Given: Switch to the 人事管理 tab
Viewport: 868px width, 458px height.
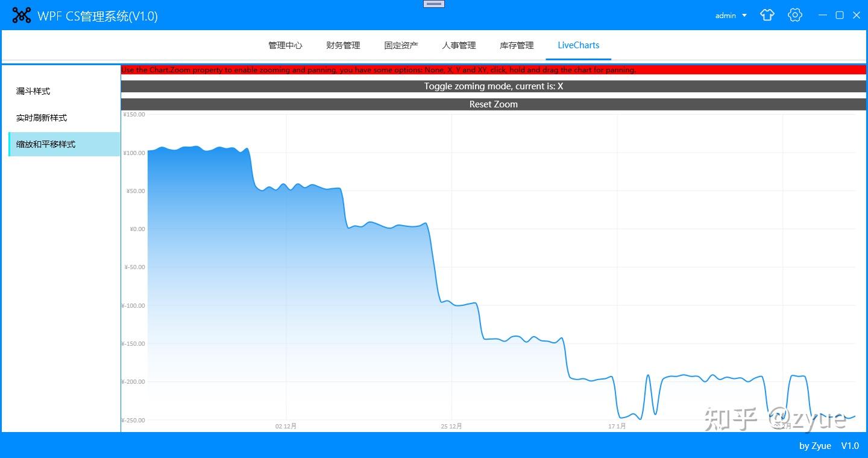Looking at the screenshot, I should (458, 45).
